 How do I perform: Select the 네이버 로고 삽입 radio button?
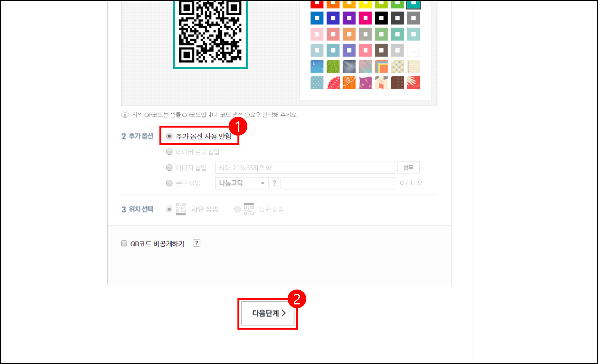[x=169, y=152]
